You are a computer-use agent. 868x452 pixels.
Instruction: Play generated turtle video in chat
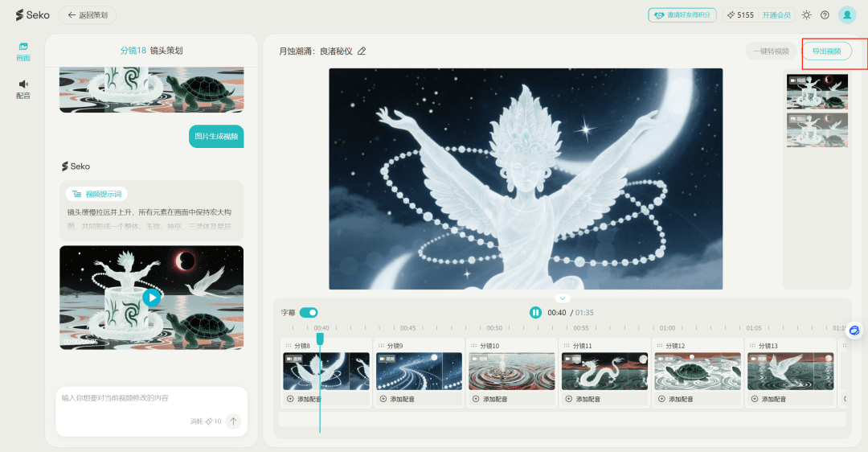(x=152, y=298)
